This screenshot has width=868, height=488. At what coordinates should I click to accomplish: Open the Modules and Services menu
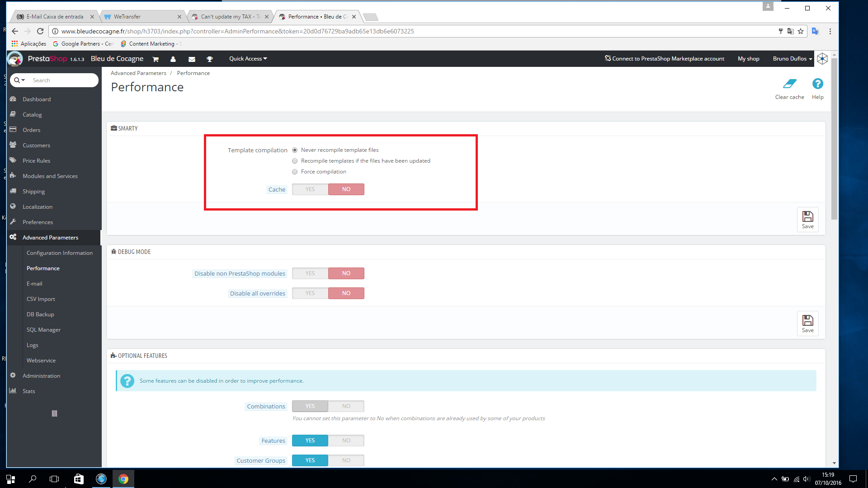50,176
